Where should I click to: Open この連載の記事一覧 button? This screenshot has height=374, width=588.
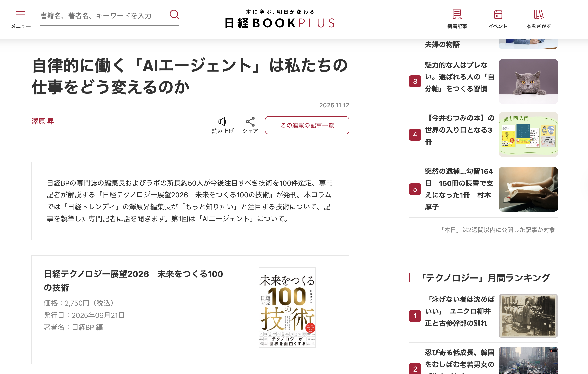point(307,125)
